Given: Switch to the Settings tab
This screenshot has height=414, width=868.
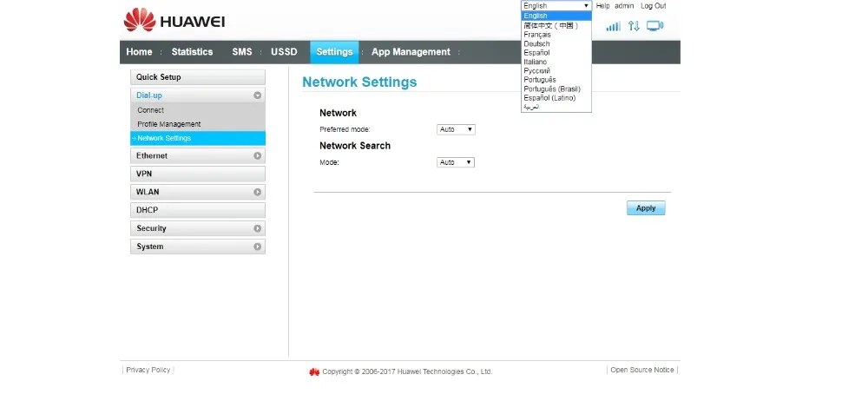Looking at the screenshot, I should tap(334, 52).
